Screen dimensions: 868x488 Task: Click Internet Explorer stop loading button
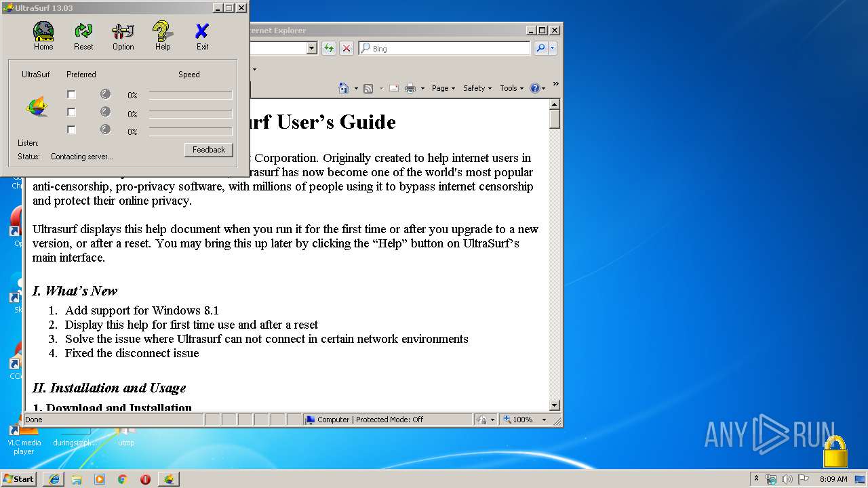click(347, 48)
